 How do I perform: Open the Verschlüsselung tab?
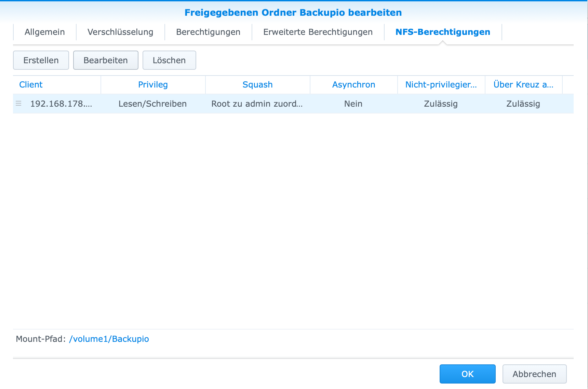click(120, 32)
